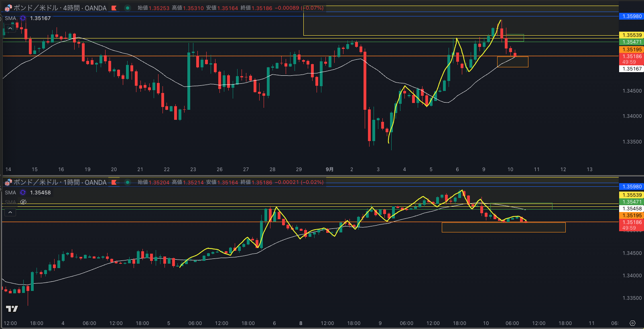Click the SMA loading icon on the 4-hour chart
Screen dimensions: 644x329
click(23, 18)
